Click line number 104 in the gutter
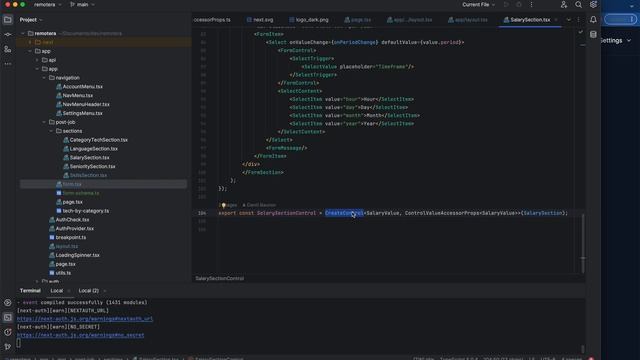Screen dimensions: 640x360 pos(202,213)
